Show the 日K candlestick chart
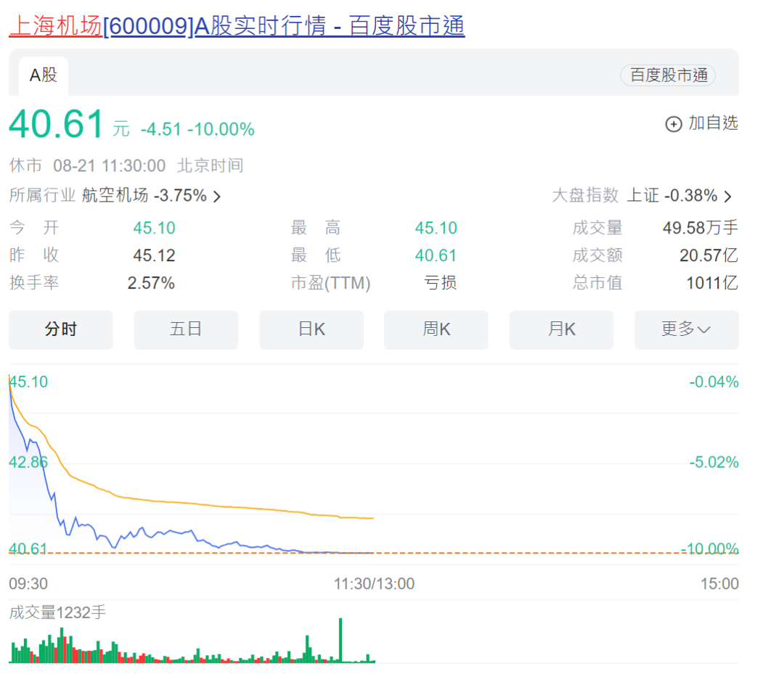 click(x=311, y=329)
